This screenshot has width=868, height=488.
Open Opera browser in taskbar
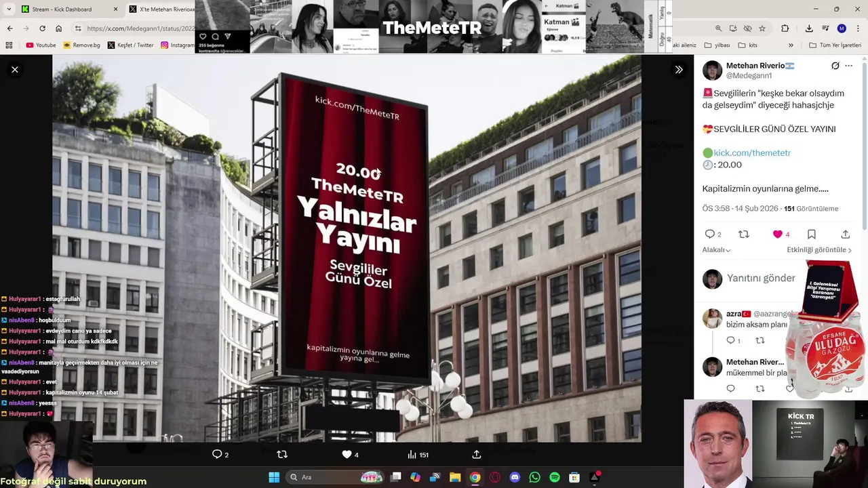click(495, 477)
